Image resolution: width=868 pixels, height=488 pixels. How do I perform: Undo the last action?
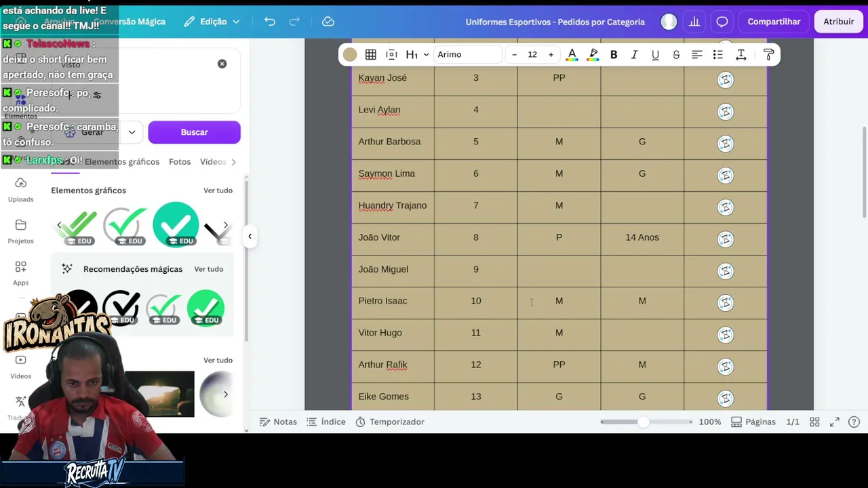[270, 22]
